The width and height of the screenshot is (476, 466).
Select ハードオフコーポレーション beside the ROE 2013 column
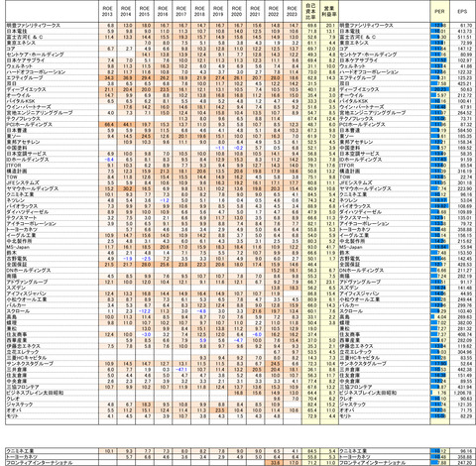click(x=36, y=72)
